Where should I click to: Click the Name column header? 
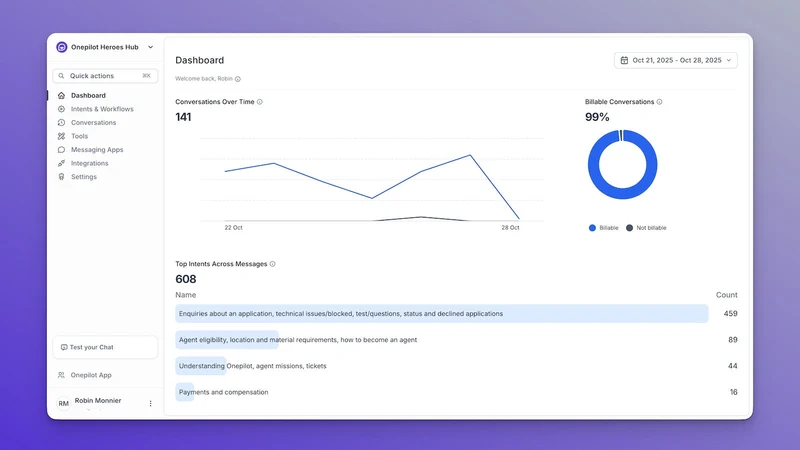(186, 295)
